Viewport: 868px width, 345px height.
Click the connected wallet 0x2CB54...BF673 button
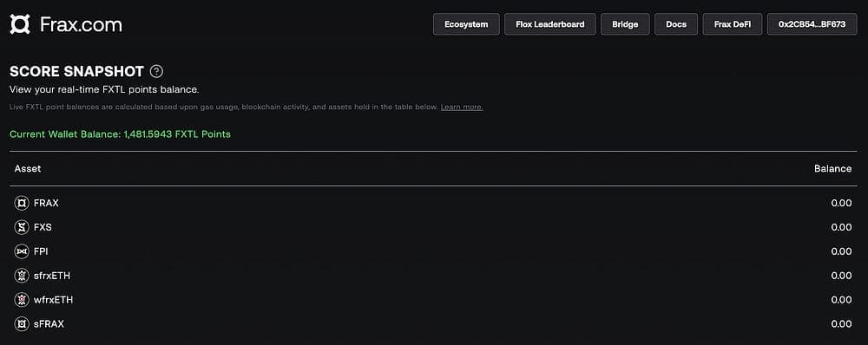click(812, 24)
